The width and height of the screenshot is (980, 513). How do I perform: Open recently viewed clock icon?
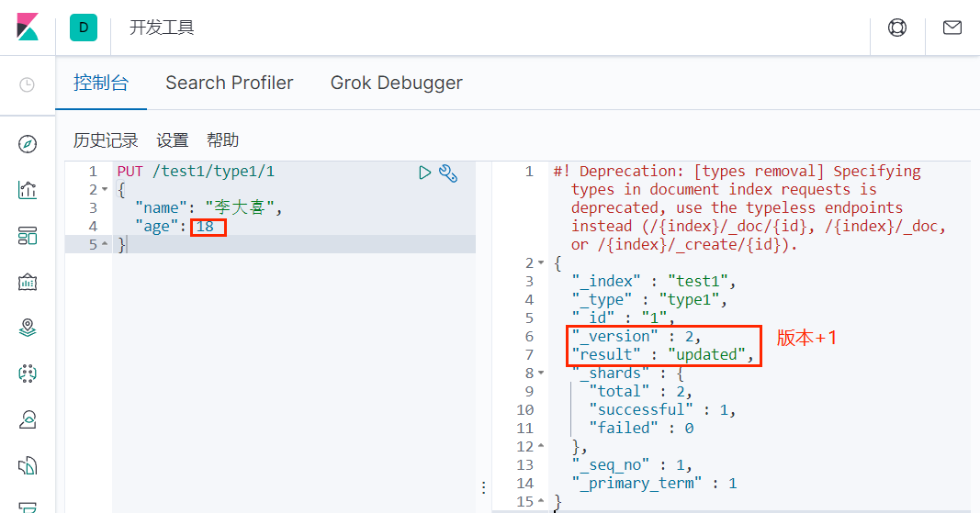(27, 85)
